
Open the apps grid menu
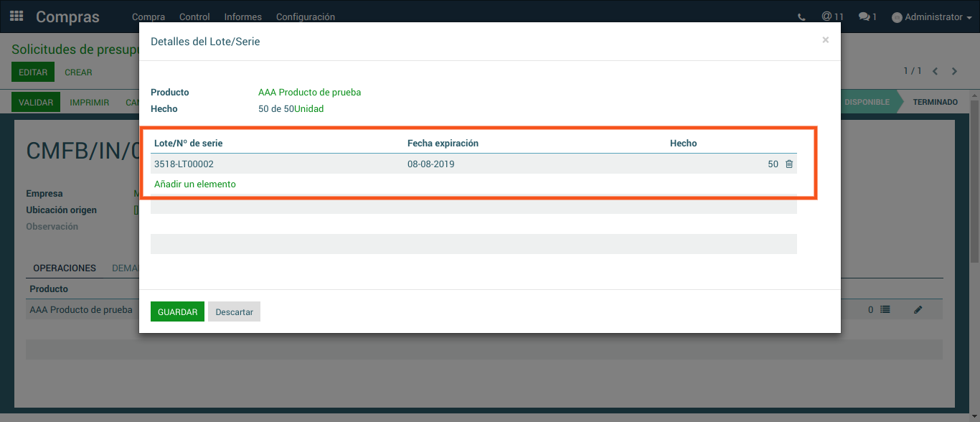[x=17, y=16]
